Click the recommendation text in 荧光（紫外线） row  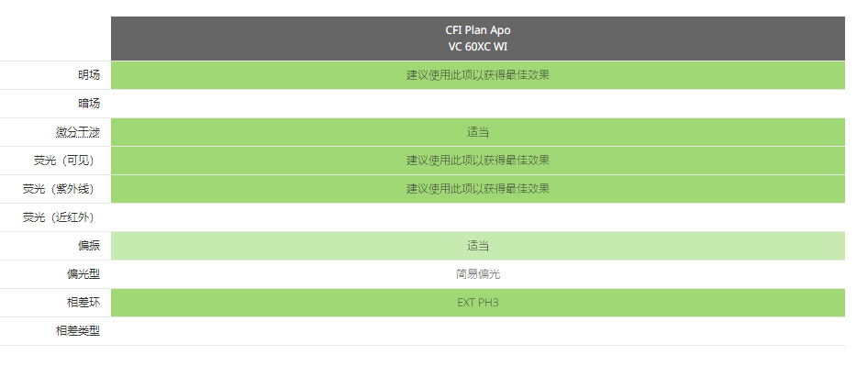click(x=478, y=189)
